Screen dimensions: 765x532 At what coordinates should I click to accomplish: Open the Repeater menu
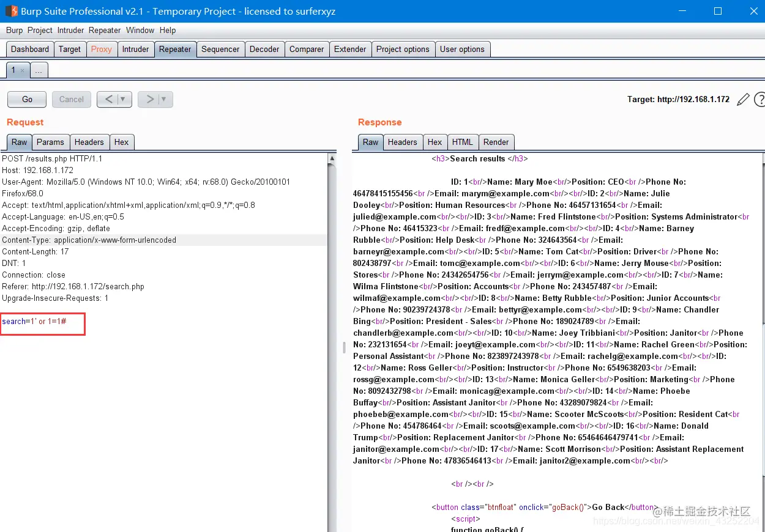tap(105, 30)
